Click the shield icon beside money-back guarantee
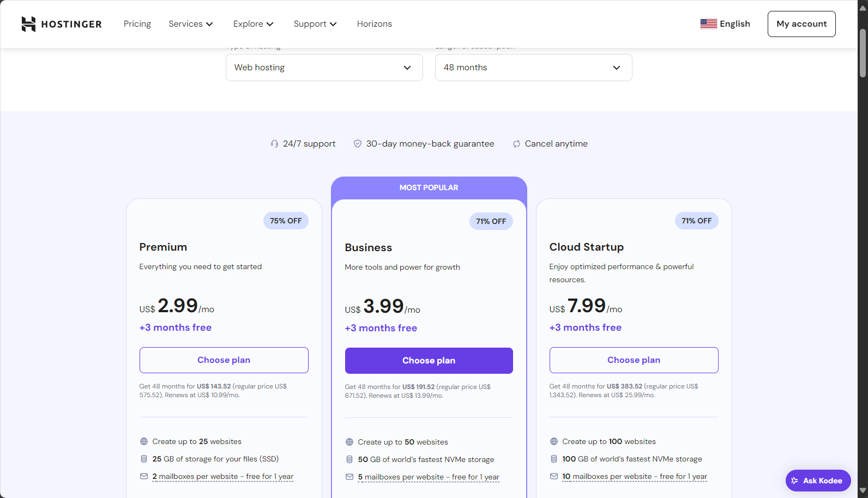This screenshot has height=498, width=868. point(358,144)
